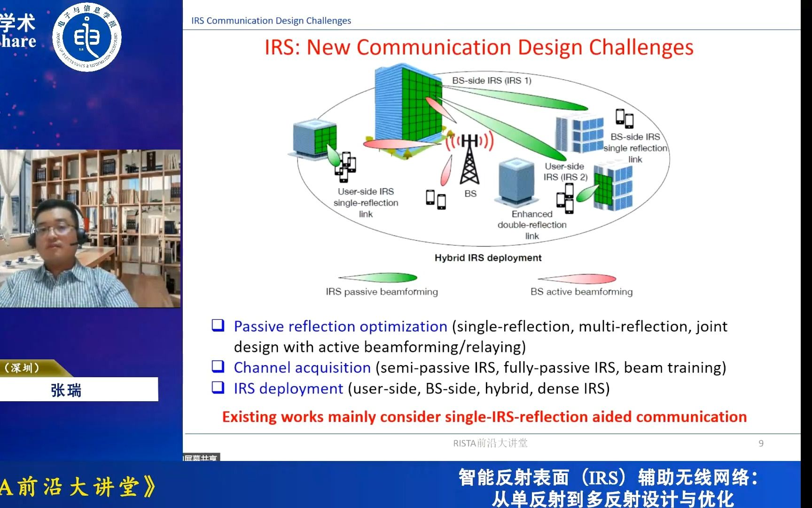
Task: Click the 'Passive reflection optimization' blue text
Action: point(340,326)
